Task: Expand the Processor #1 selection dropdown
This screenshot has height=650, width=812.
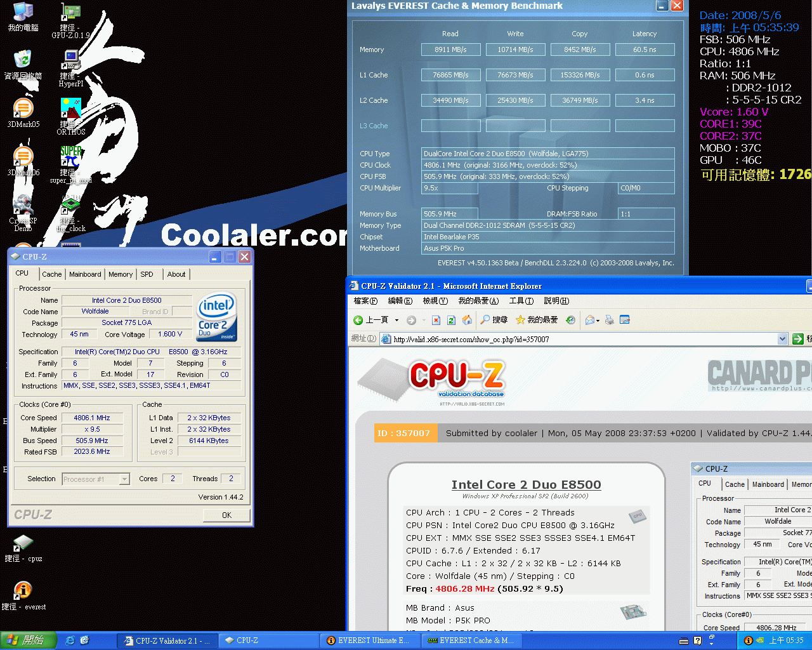Action: point(124,479)
